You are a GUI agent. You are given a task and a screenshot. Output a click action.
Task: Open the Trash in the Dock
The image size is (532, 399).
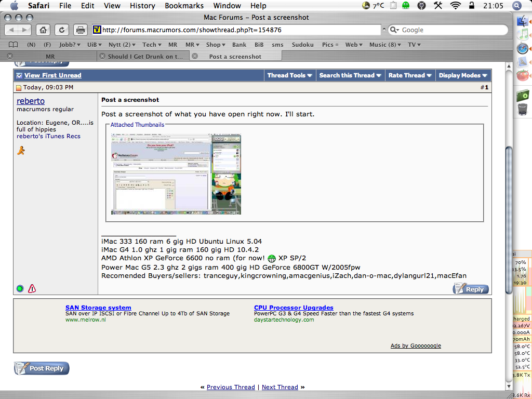pos(523,110)
